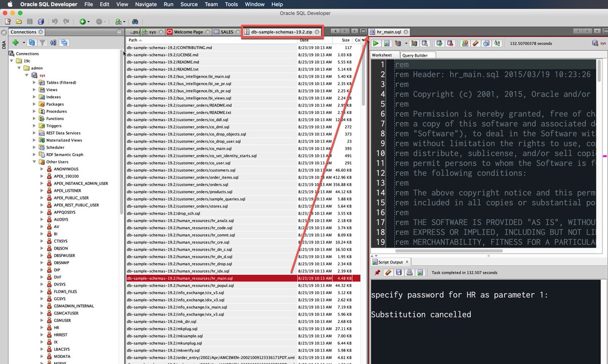This screenshot has height=364, width=608.
Task: Select the ANONYMOUS user in tree
Action: [66, 169]
